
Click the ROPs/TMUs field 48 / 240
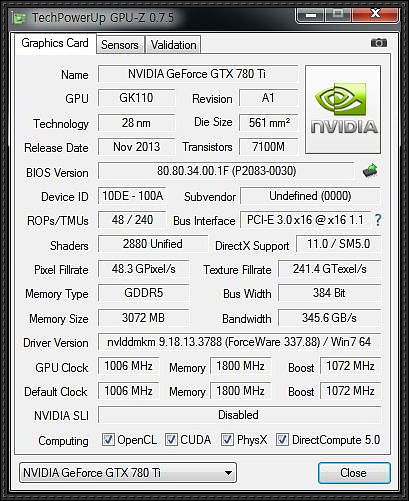(x=132, y=220)
